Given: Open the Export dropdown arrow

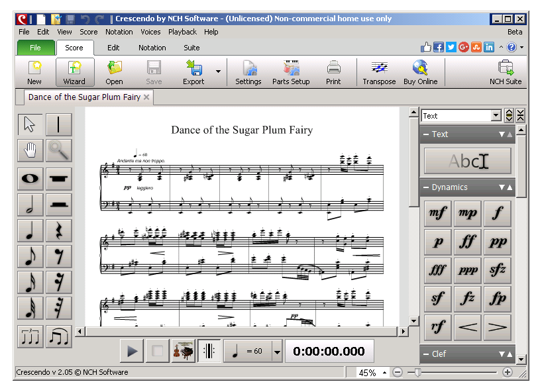Looking at the screenshot, I should coord(219,72).
